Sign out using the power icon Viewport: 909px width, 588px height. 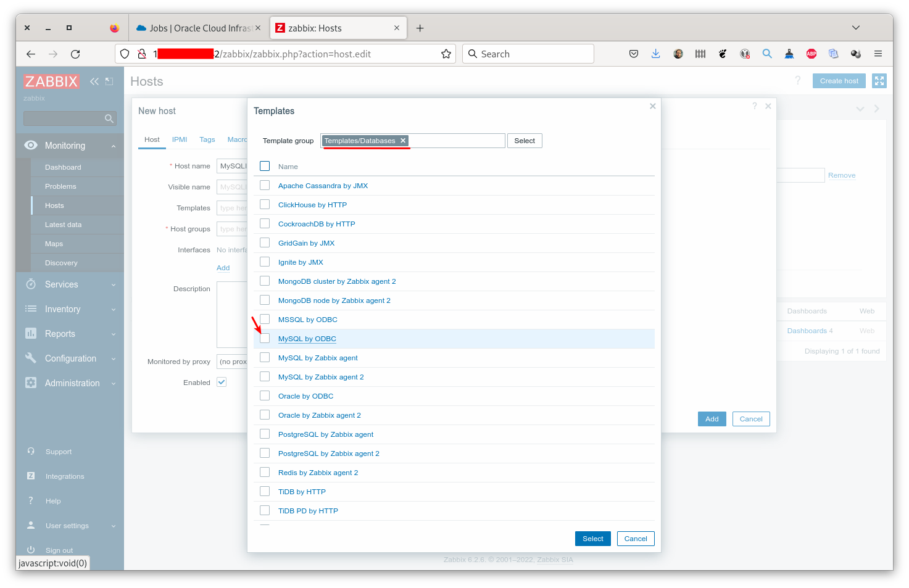pyautogui.click(x=31, y=549)
